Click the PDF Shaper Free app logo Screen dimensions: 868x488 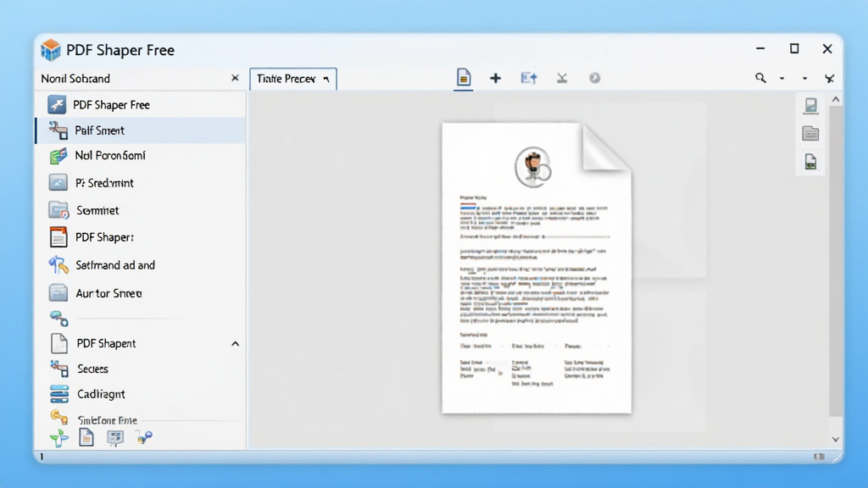click(50, 50)
